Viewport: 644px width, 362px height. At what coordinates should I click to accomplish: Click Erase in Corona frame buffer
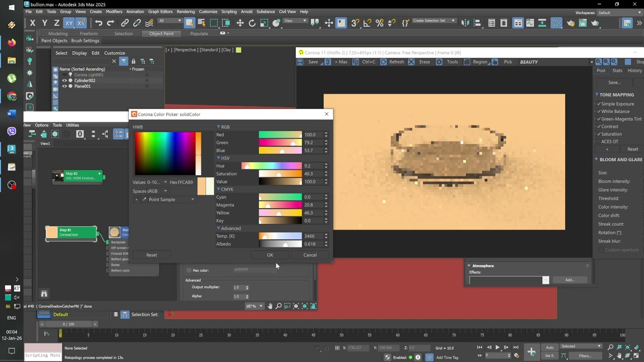419,62
